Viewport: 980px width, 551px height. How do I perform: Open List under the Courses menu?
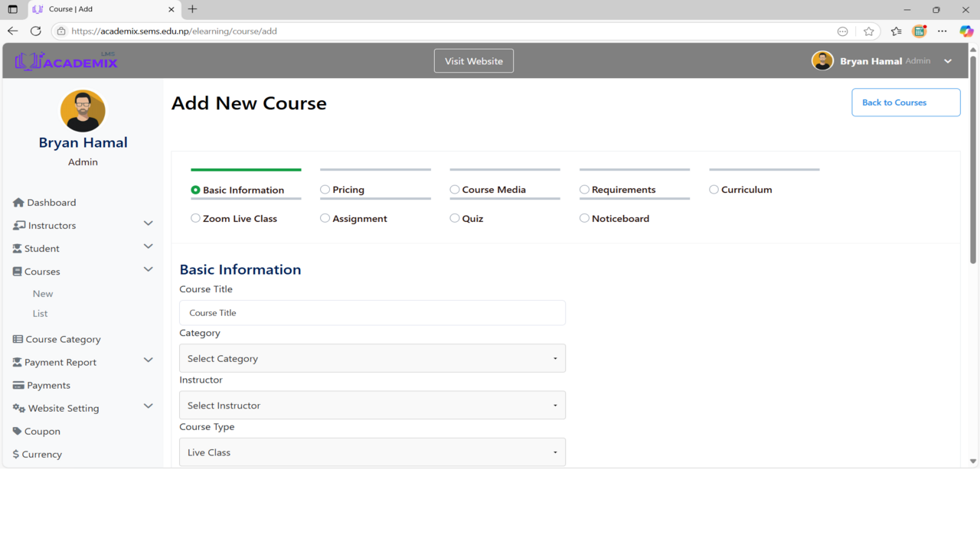point(41,313)
